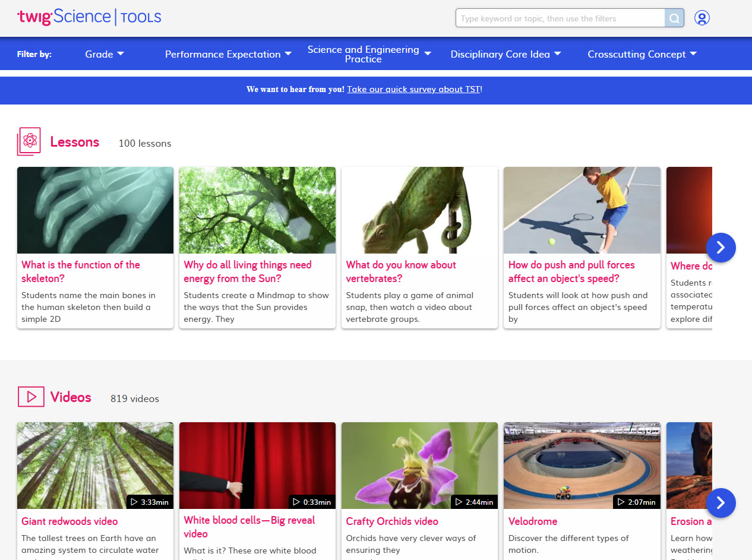Open the Performance Expectation filter

[229, 54]
